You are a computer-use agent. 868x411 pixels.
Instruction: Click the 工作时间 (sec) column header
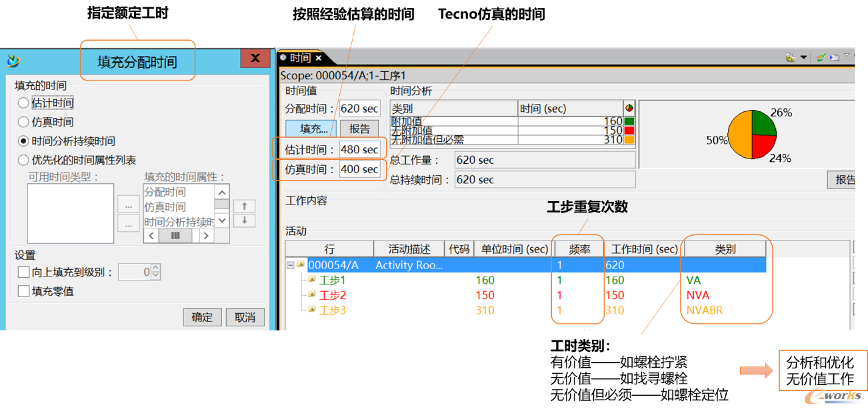pyautogui.click(x=644, y=248)
